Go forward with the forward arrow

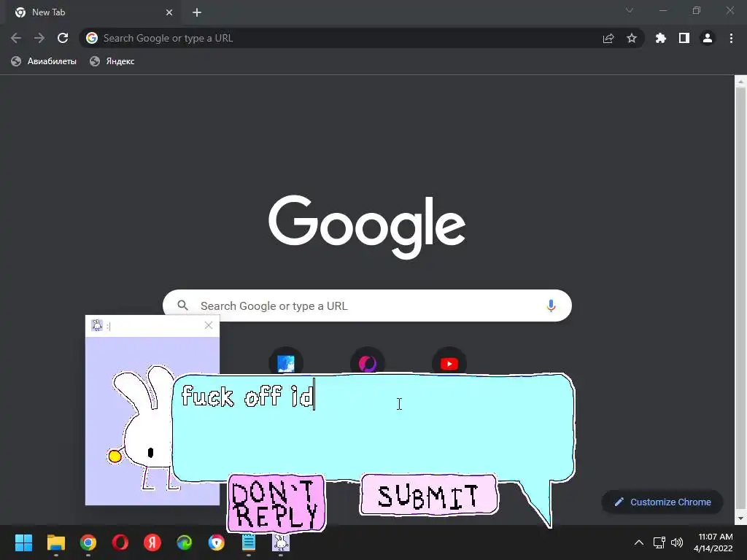[39, 38]
